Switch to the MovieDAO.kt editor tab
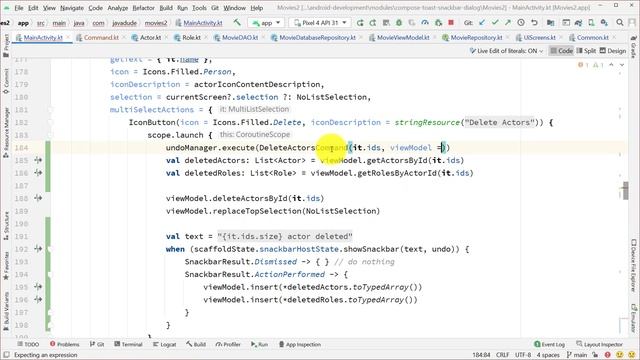The image size is (640, 360). [x=240, y=38]
